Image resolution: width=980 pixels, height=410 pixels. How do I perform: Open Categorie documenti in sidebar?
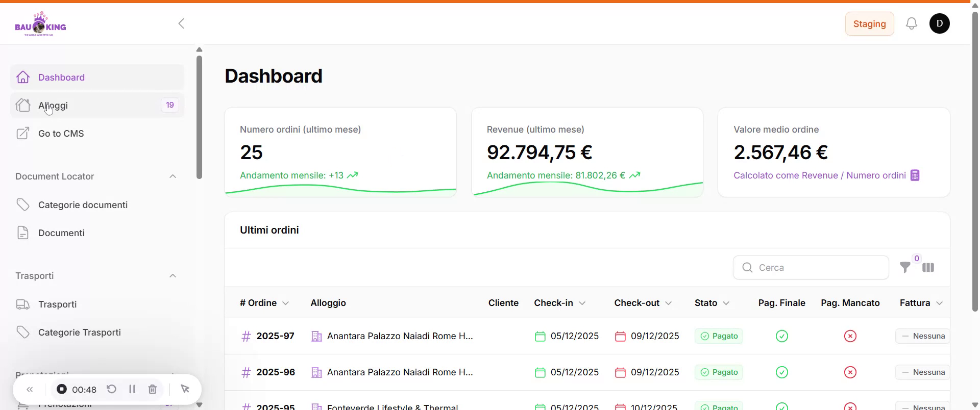click(83, 205)
